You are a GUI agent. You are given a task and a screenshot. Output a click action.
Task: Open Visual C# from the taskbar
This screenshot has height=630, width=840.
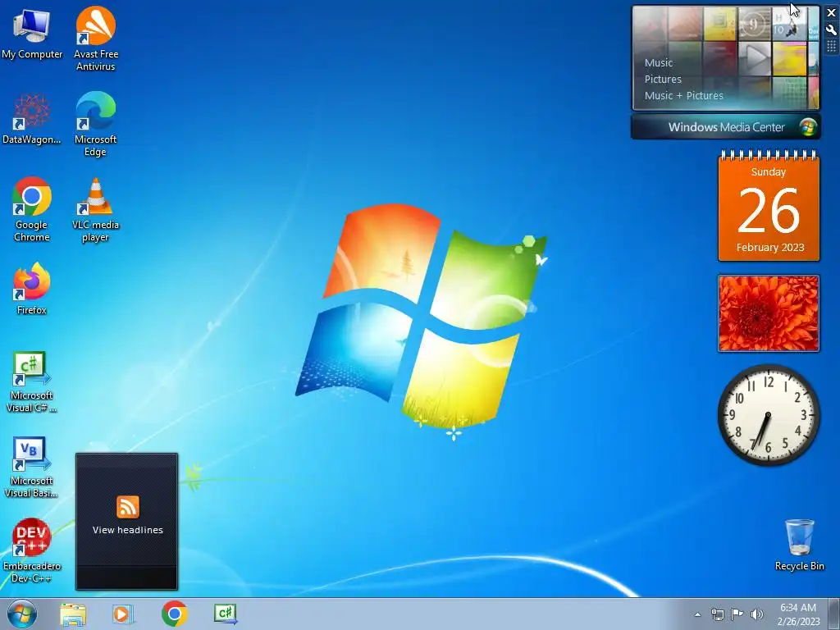point(225,614)
